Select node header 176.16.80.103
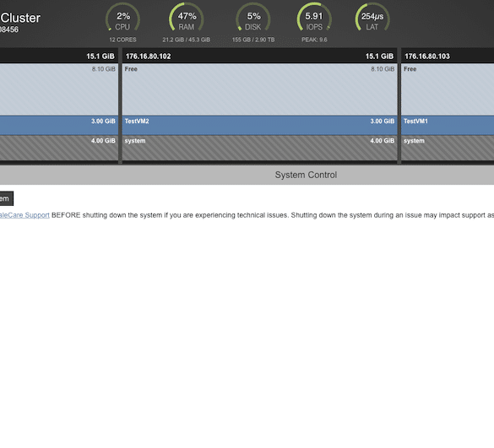 click(448, 56)
